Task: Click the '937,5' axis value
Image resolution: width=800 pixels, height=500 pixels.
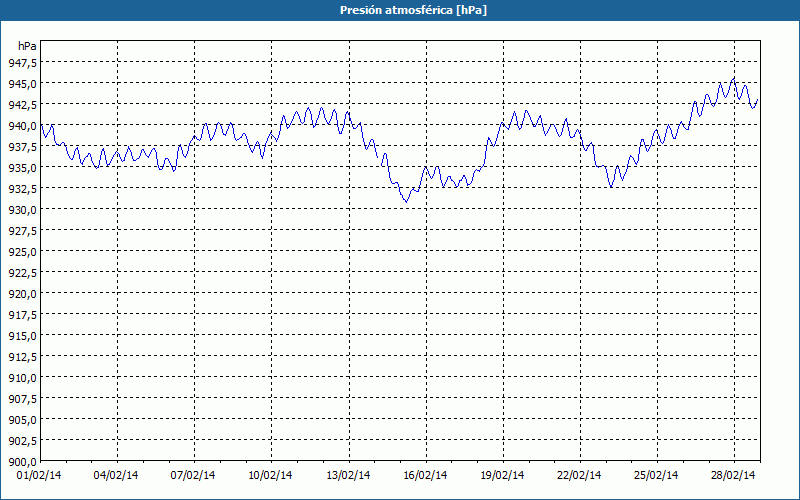Action: coord(23,146)
